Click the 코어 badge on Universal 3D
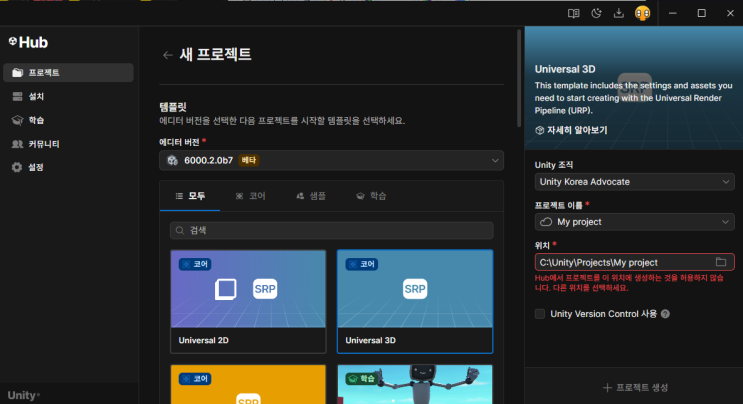743x404 pixels. point(362,264)
